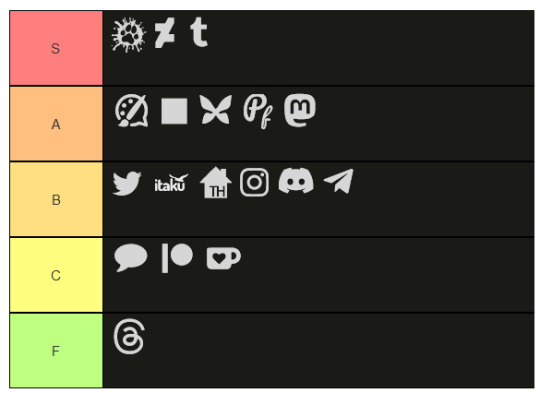
Task: Click the FurAffinity paw splat icon
Action: tap(129, 35)
